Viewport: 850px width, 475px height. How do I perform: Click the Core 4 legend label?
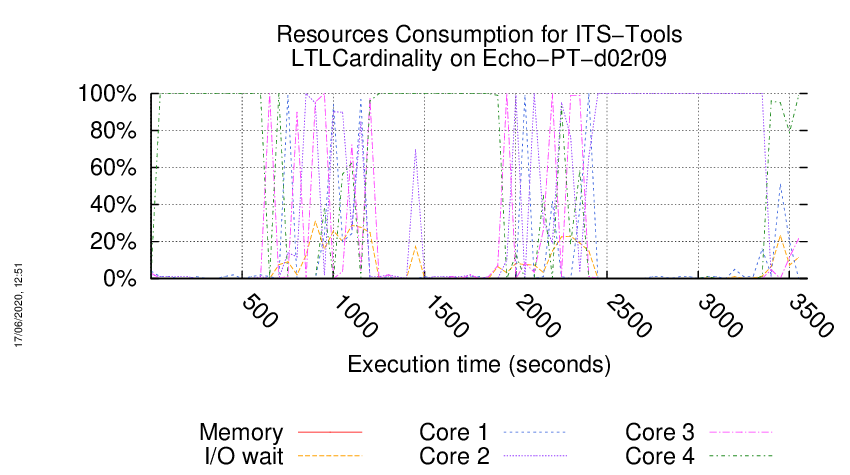tap(660, 456)
